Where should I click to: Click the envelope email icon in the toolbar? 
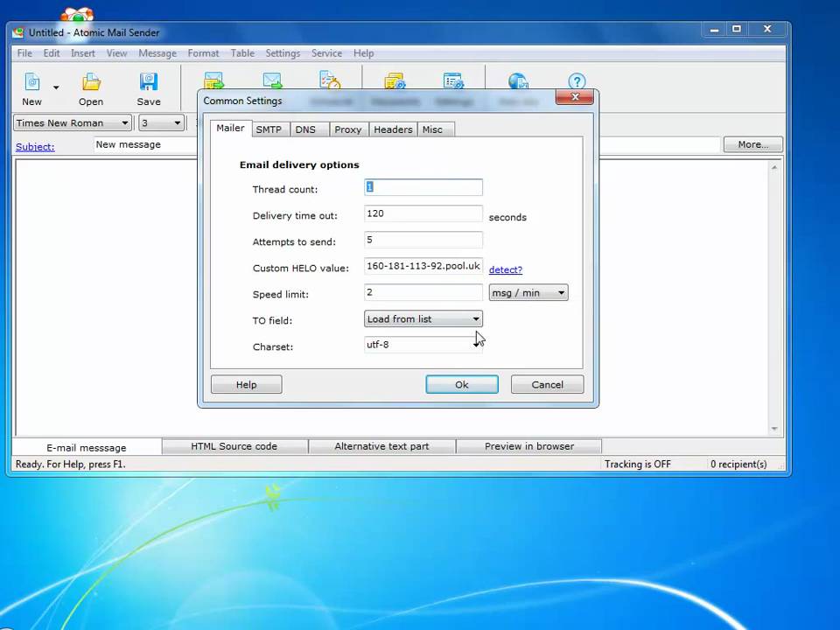tap(272, 81)
